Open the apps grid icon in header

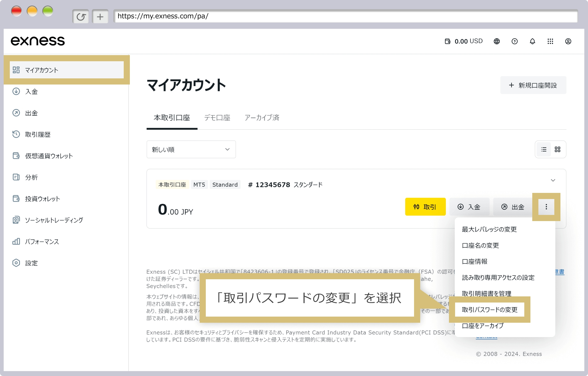pos(550,41)
